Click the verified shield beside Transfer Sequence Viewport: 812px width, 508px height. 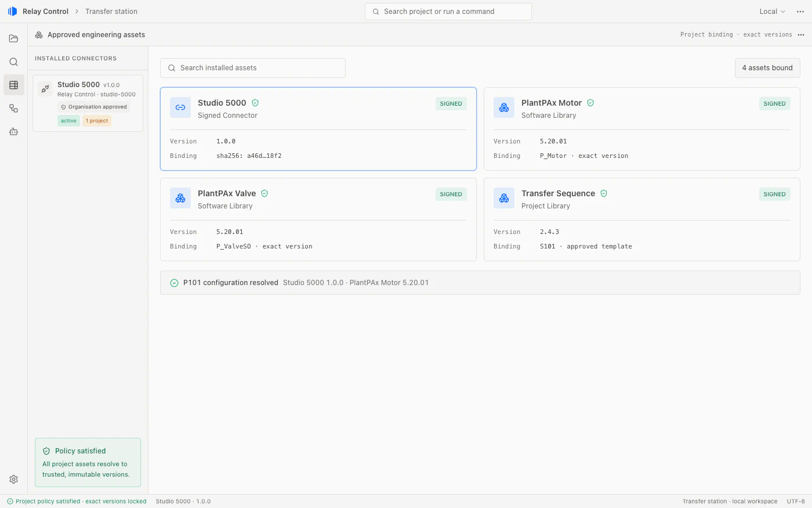click(604, 193)
